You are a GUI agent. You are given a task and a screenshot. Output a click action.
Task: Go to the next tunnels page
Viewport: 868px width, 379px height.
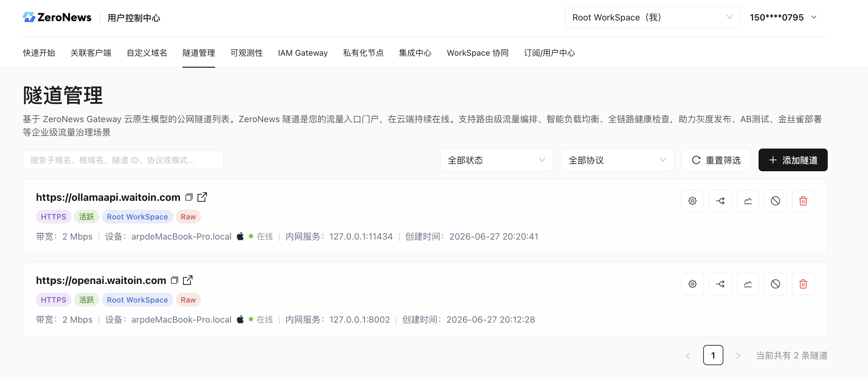pos(738,355)
